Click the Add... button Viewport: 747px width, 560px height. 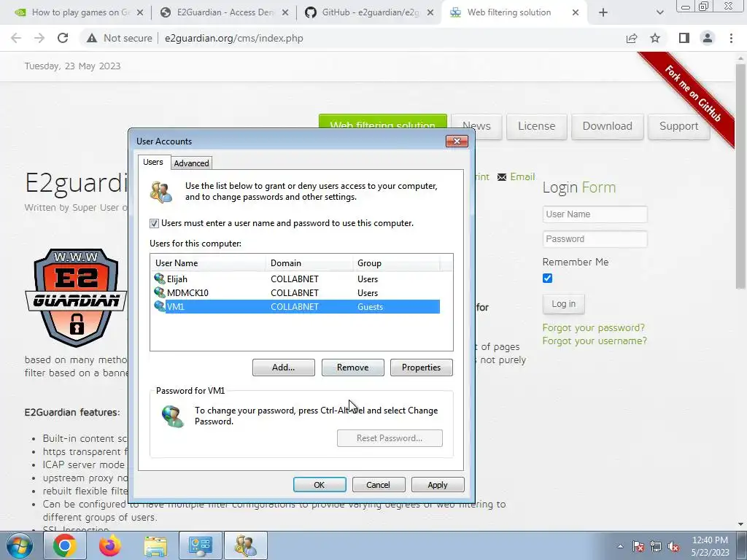tap(284, 367)
